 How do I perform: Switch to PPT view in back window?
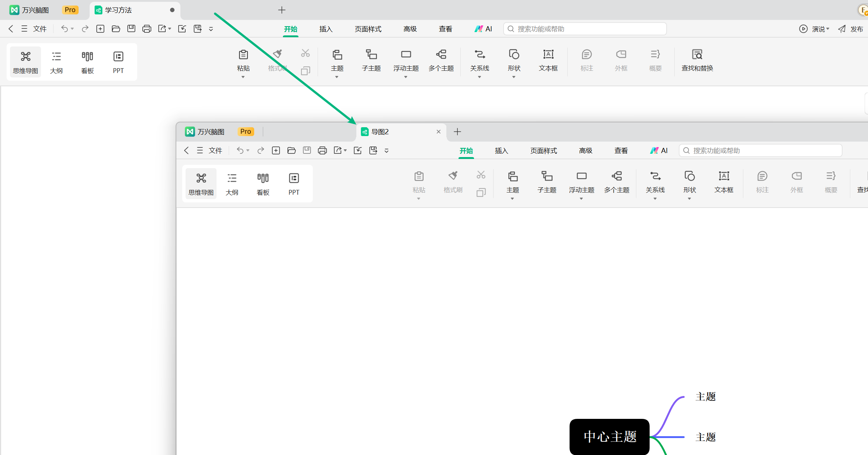[x=118, y=62]
